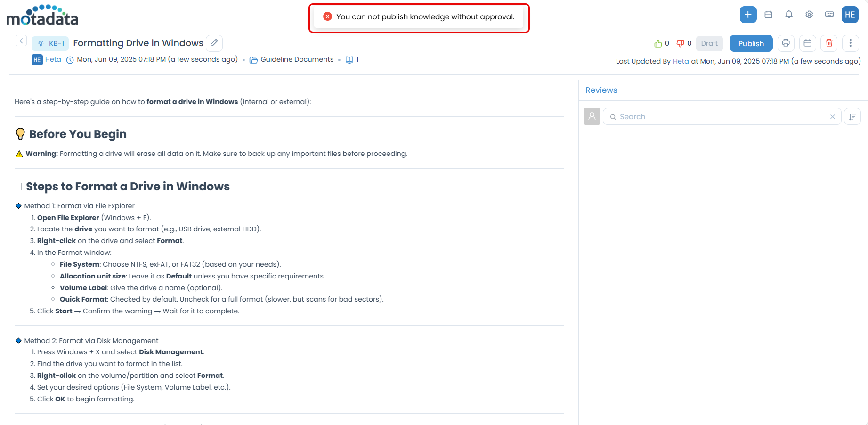Open the notifications bell
This screenshot has width=868, height=425.
pyautogui.click(x=789, y=14)
